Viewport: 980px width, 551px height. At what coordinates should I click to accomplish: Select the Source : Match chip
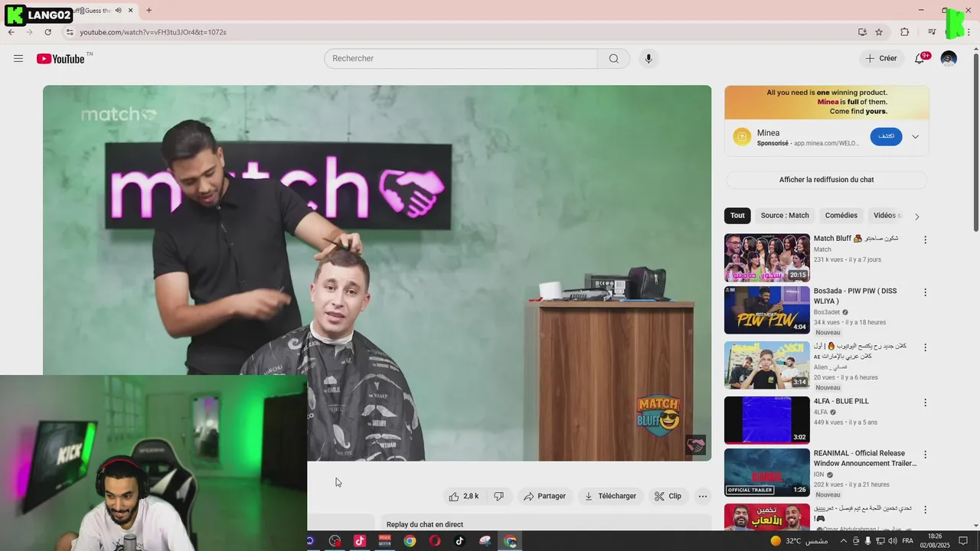click(785, 215)
